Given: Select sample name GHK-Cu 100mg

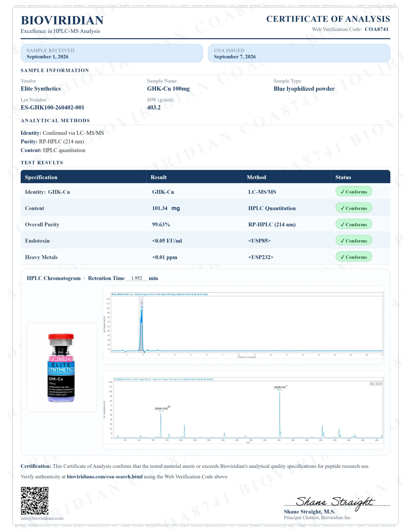Looking at the screenshot, I should pos(168,89).
